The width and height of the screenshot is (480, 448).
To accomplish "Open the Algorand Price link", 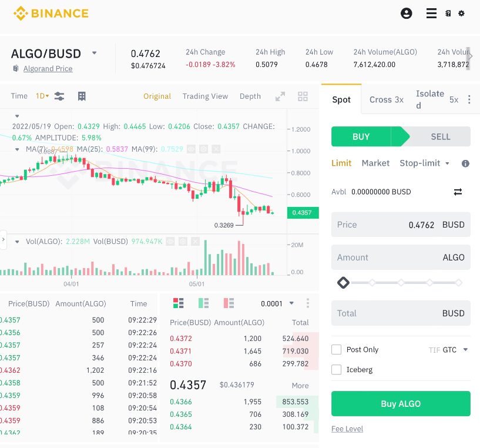I will pyautogui.click(x=48, y=68).
